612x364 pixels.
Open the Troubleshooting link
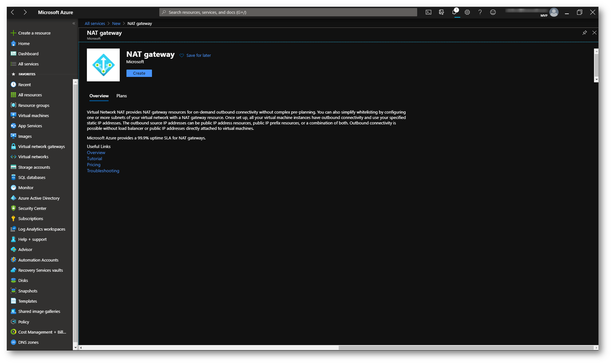[x=103, y=171]
